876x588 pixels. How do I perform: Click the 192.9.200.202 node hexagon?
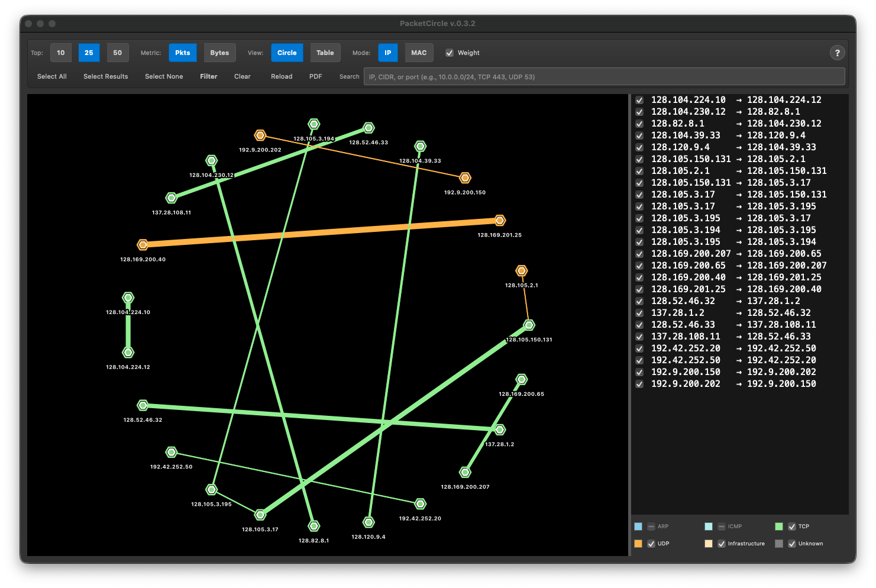point(260,135)
